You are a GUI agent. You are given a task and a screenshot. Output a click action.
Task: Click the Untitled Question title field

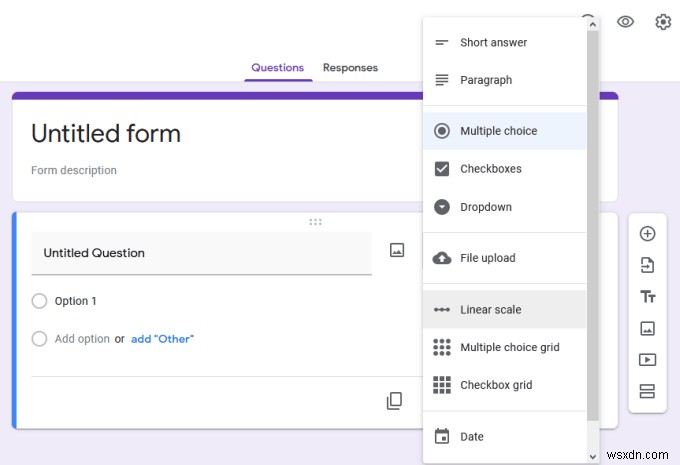pos(201,254)
